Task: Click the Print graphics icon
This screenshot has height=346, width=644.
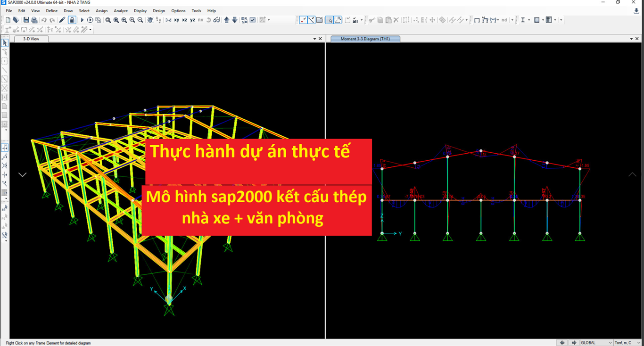Action: tap(34, 20)
